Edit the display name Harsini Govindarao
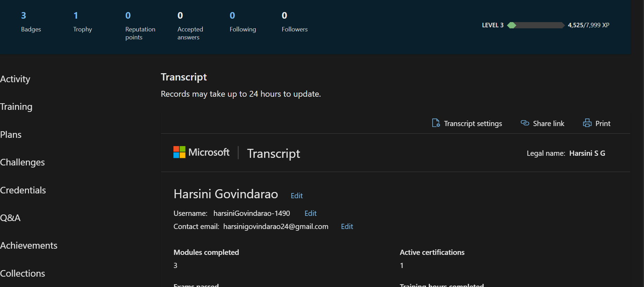The width and height of the screenshot is (644, 287). [x=296, y=196]
